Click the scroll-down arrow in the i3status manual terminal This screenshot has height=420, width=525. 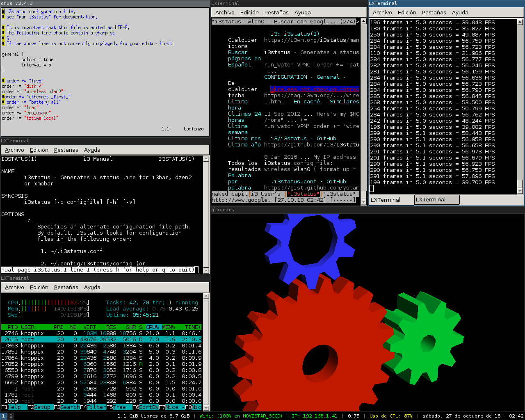(206, 270)
